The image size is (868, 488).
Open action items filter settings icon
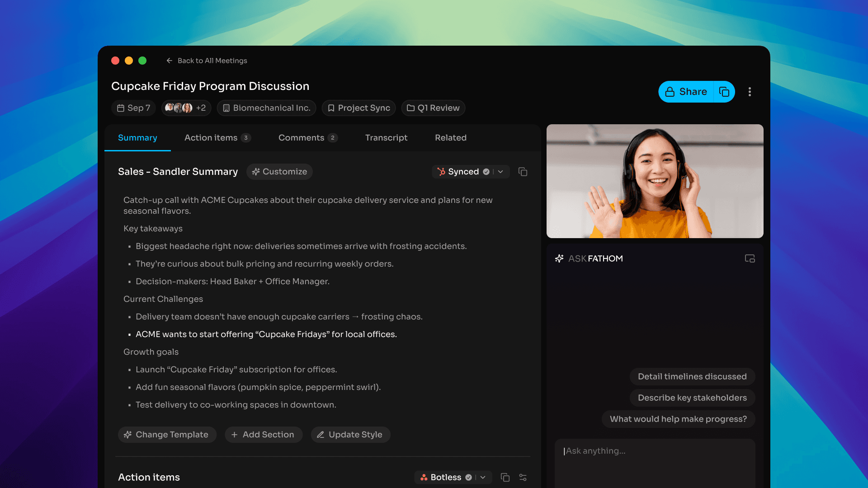[x=523, y=477]
